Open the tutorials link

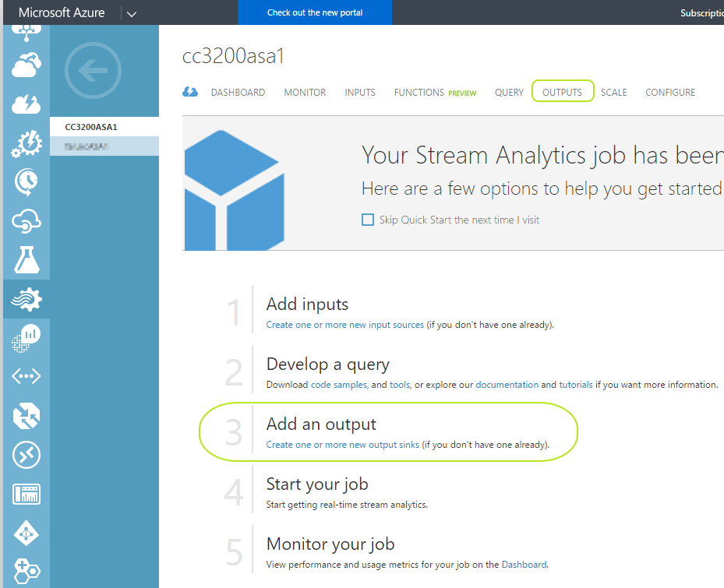576,385
